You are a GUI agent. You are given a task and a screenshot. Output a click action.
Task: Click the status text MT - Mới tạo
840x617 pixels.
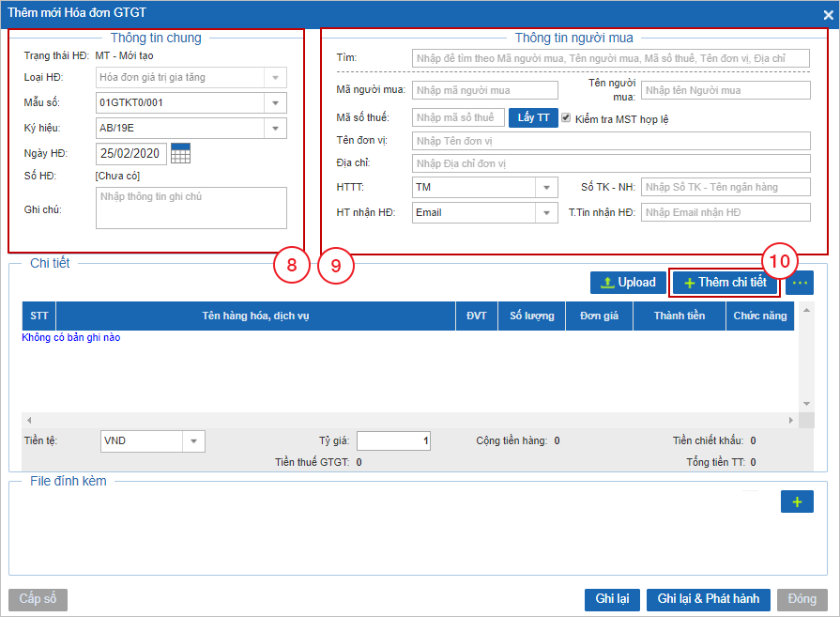[x=124, y=55]
